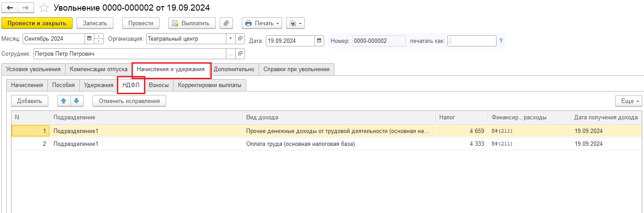Click the Добавить button
Screen dimensions: 644x213
[30, 101]
